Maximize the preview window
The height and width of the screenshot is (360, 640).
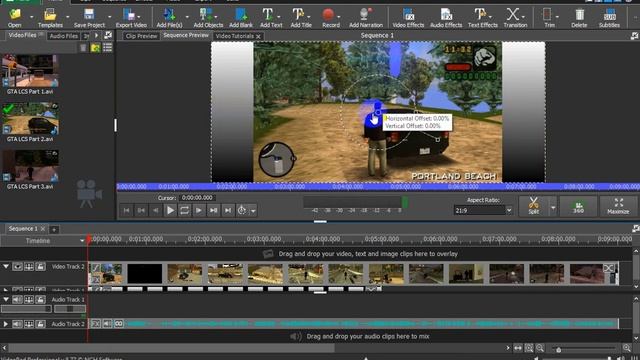tap(618, 206)
